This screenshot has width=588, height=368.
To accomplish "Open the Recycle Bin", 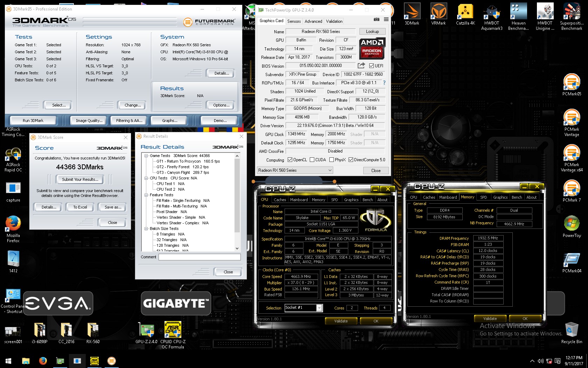I will click(x=572, y=333).
